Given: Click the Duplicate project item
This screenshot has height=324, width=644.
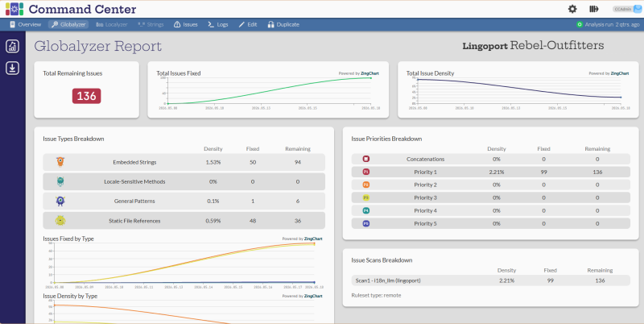Looking at the screenshot, I should click(x=283, y=25).
